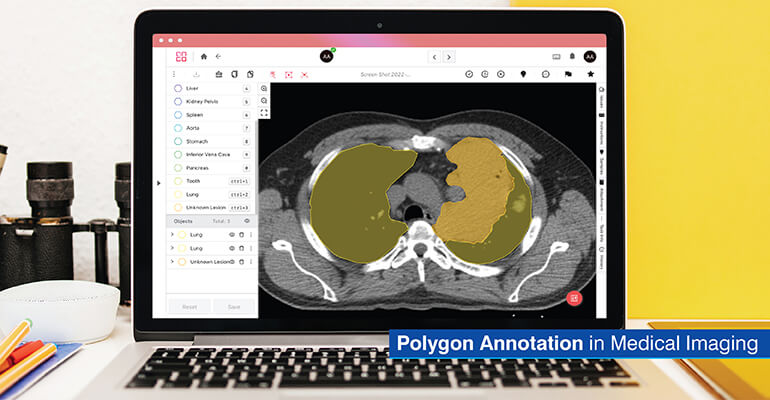This screenshot has width=770, height=400.
Task: Click the pink app logo
Action: 181,57
